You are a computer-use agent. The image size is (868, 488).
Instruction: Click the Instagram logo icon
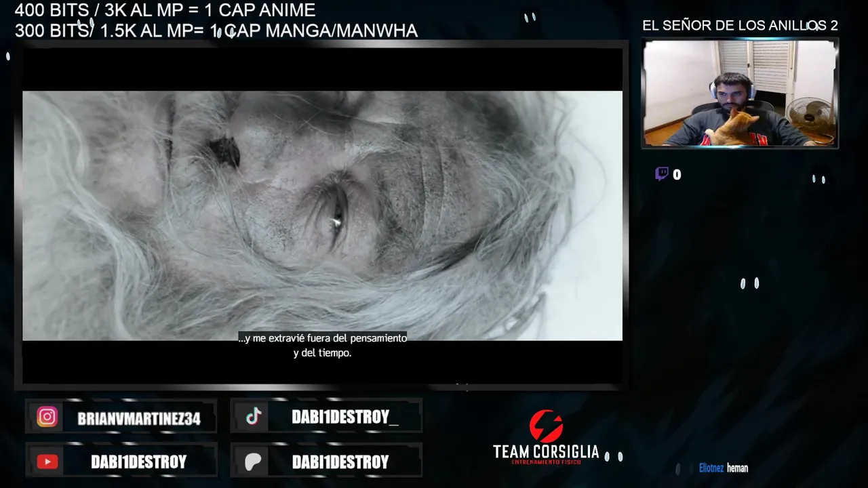pyautogui.click(x=47, y=417)
